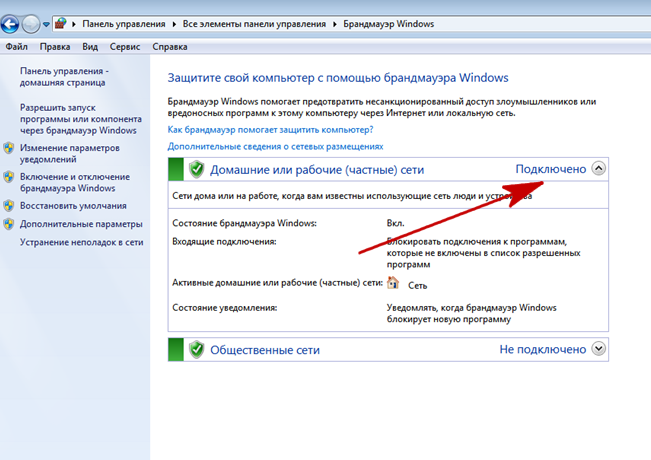
Task: Select Все элементы панели управления breadcrumb
Action: (254, 24)
